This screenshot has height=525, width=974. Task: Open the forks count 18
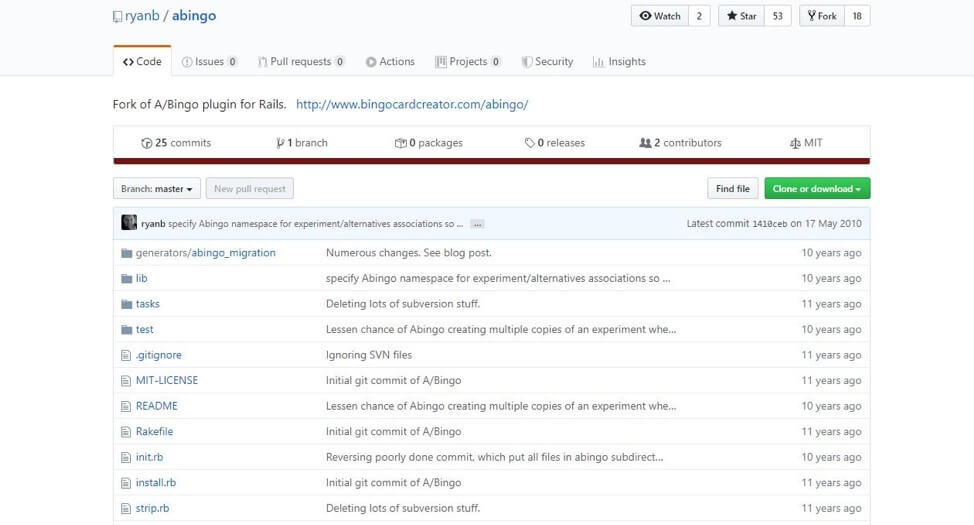[x=857, y=16]
